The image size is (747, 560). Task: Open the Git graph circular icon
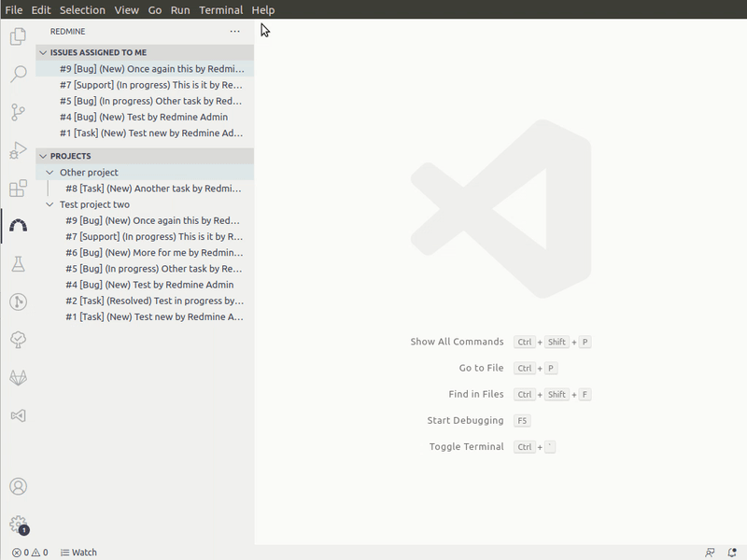click(x=18, y=301)
